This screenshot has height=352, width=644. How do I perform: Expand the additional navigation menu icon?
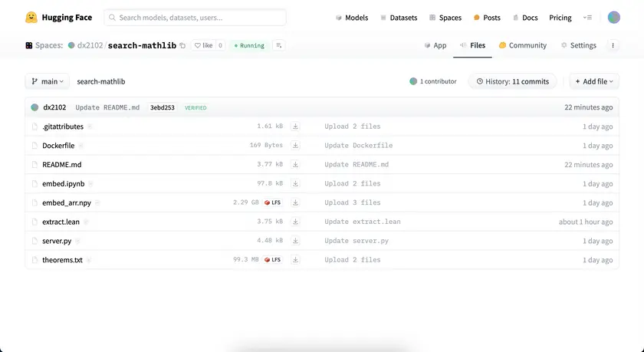click(x=588, y=18)
